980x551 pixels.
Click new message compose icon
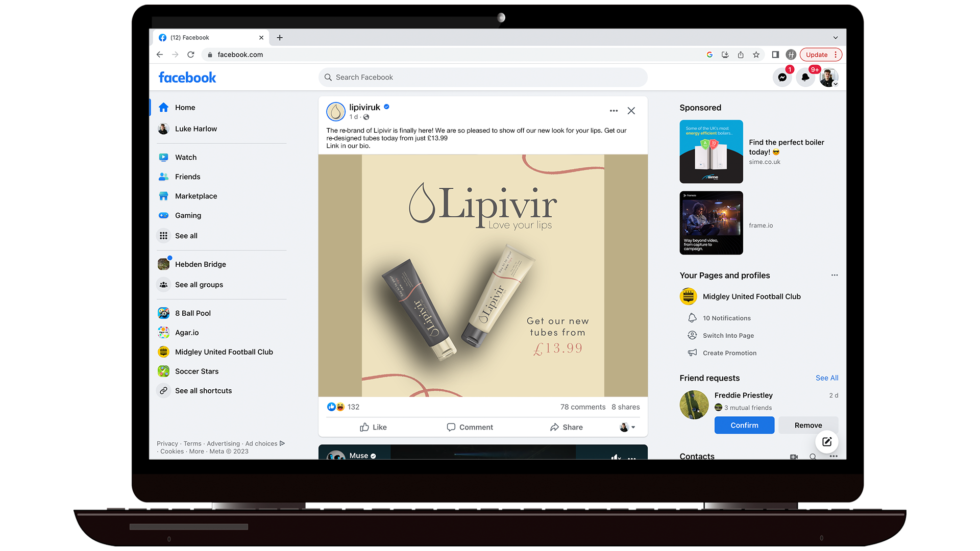tap(827, 442)
